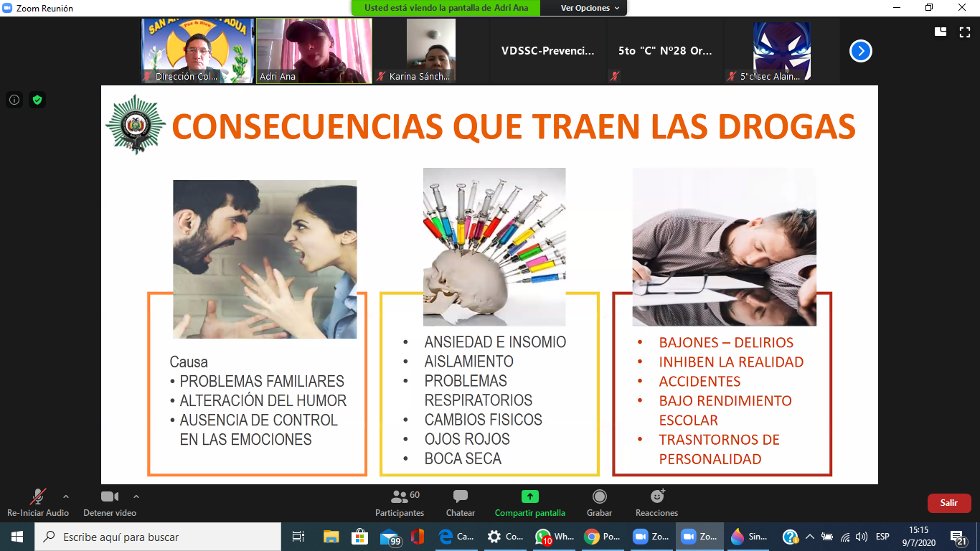Click the green encryption shield icon
This screenshot has width=980, height=551.
click(39, 100)
